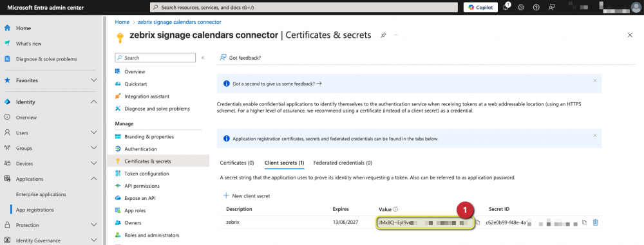Collapse the Favorites section chevron
The height and width of the screenshot is (245, 644).
coord(93,80)
